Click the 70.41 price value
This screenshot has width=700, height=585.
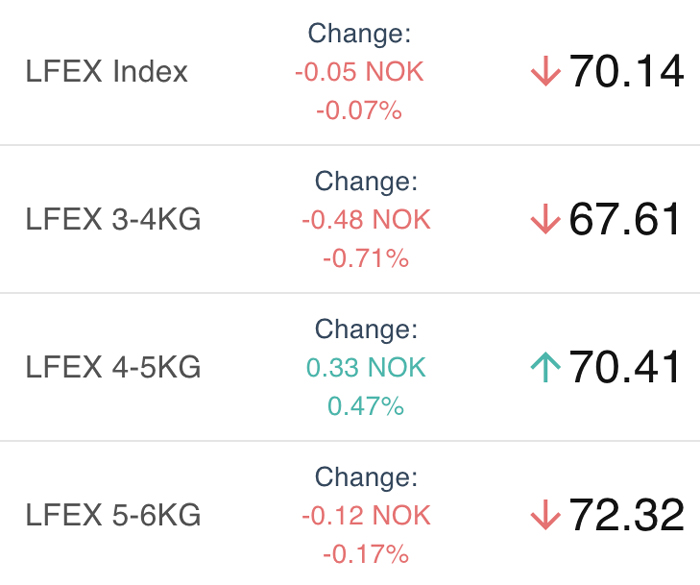pyautogui.click(x=624, y=367)
